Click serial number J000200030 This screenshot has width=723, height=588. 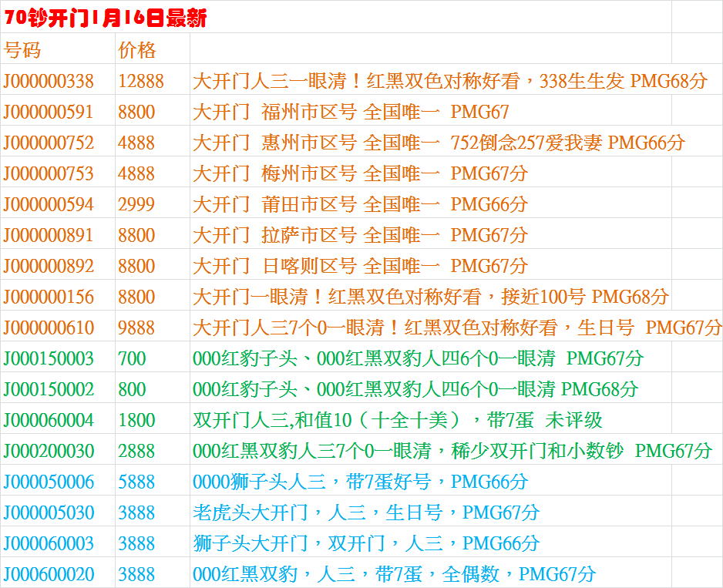(x=49, y=452)
